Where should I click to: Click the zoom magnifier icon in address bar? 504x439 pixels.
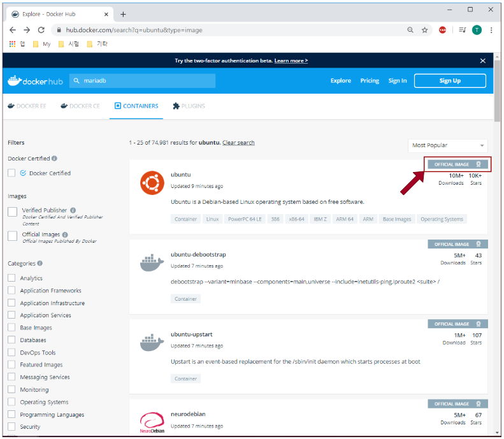[x=410, y=30]
